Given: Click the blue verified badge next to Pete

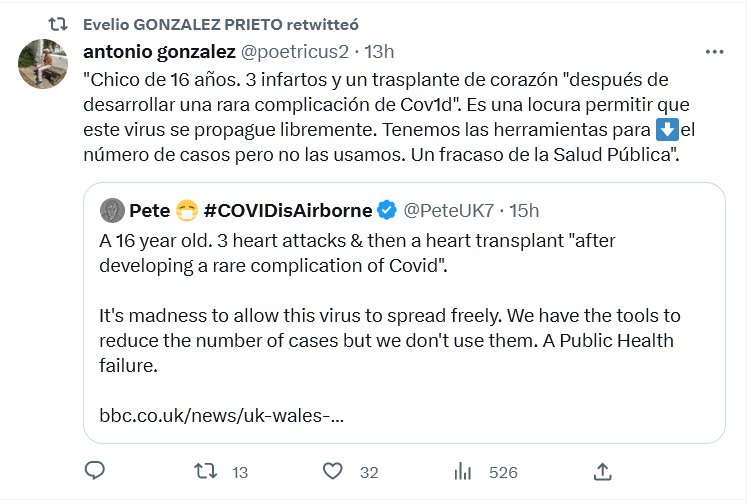Looking at the screenshot, I should click(387, 210).
